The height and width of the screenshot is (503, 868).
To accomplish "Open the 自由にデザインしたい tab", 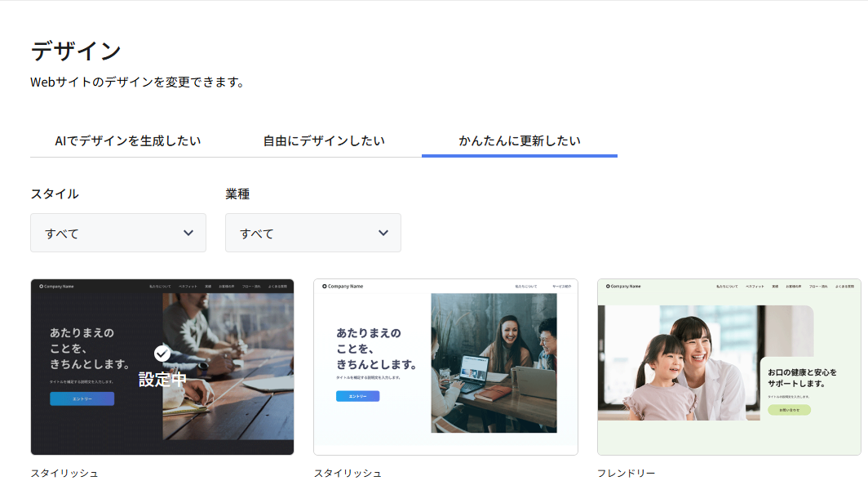I will tap(323, 140).
